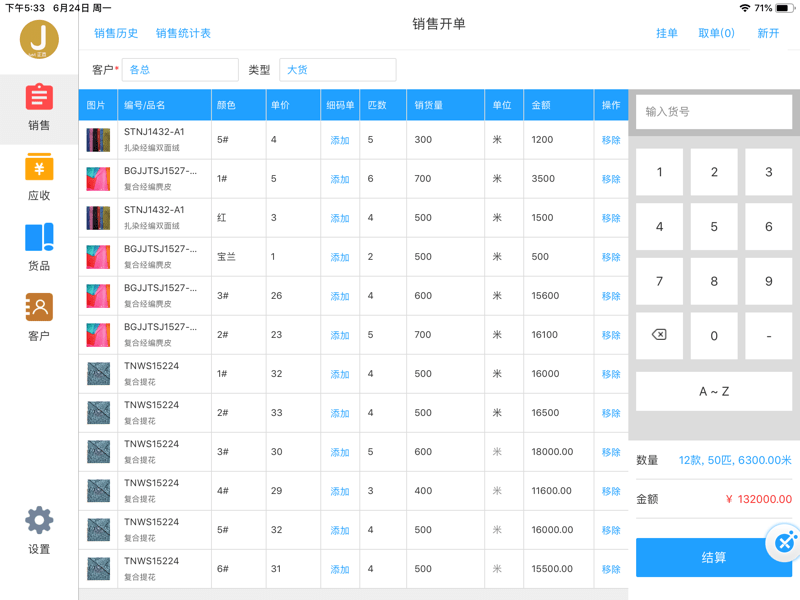This screenshot has width=800, height=600.
Task: Focus the 输入货号 input field
Action: tap(713, 112)
